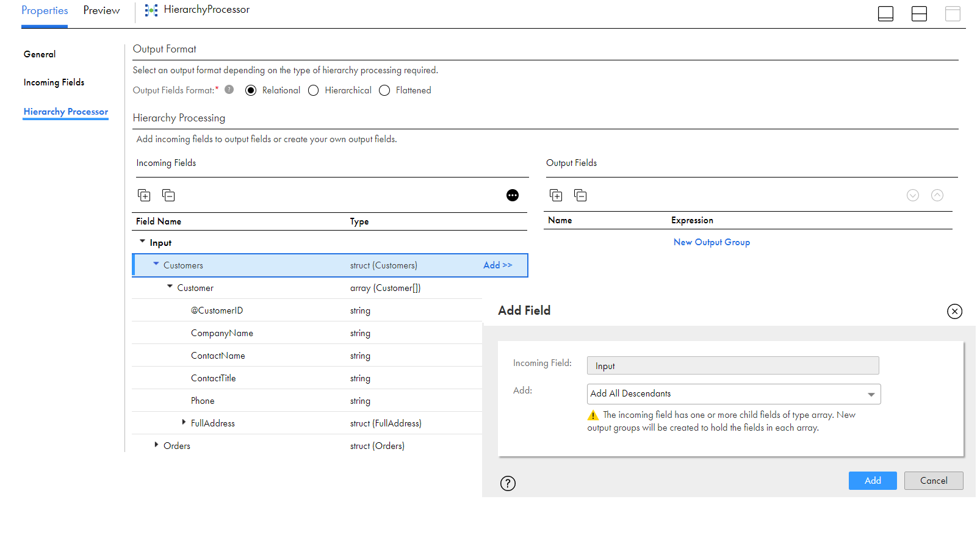Select Flattened output format
Image resolution: width=980 pixels, height=560 pixels.
384,91
